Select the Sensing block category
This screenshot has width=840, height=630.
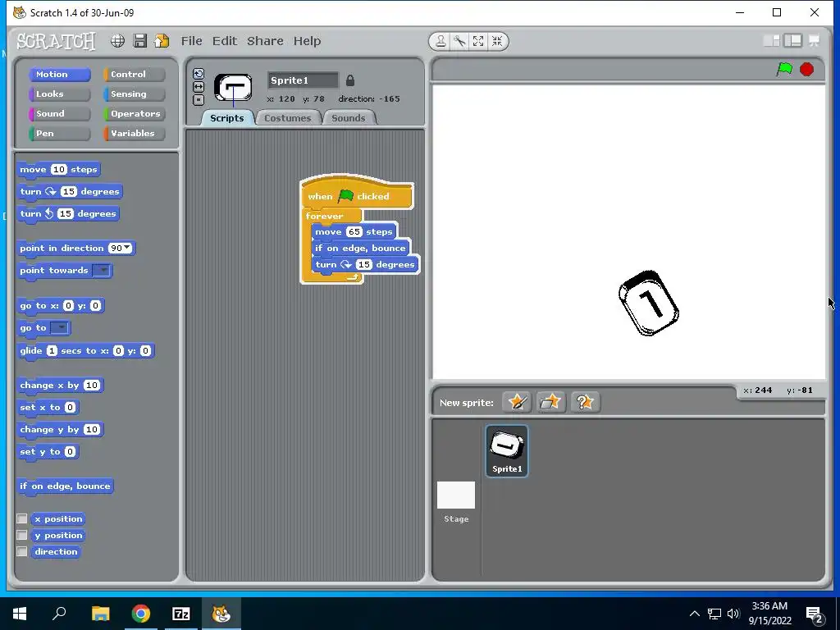pos(134,94)
